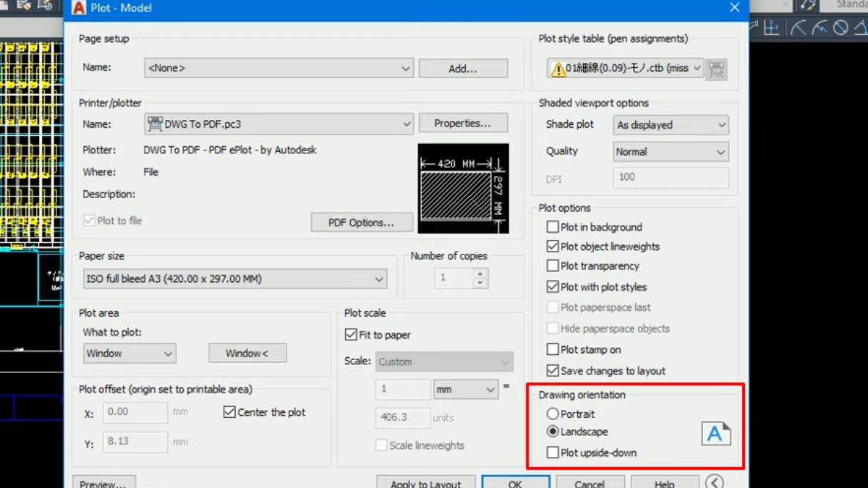
Task: Click the 406.3 units field
Action: (403, 418)
